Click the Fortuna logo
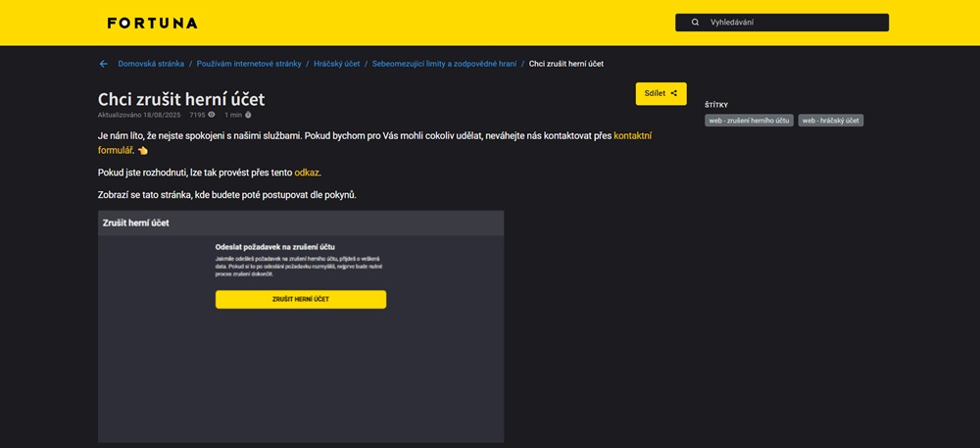The image size is (980, 448). pos(152,23)
